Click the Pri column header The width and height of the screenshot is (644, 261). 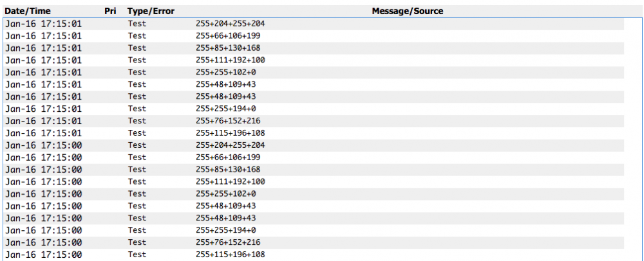(x=110, y=12)
